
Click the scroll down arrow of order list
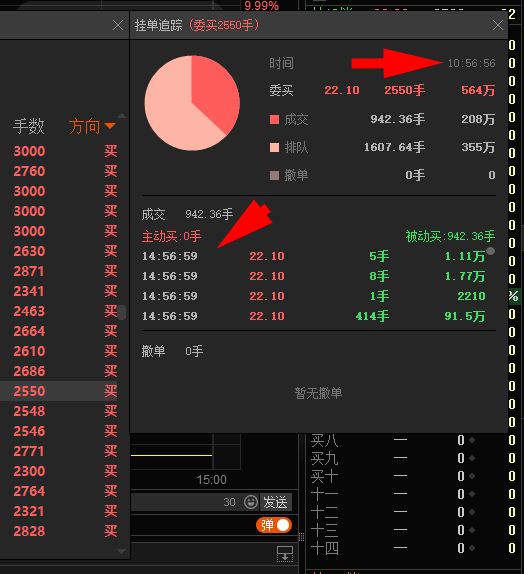[x=122, y=551]
